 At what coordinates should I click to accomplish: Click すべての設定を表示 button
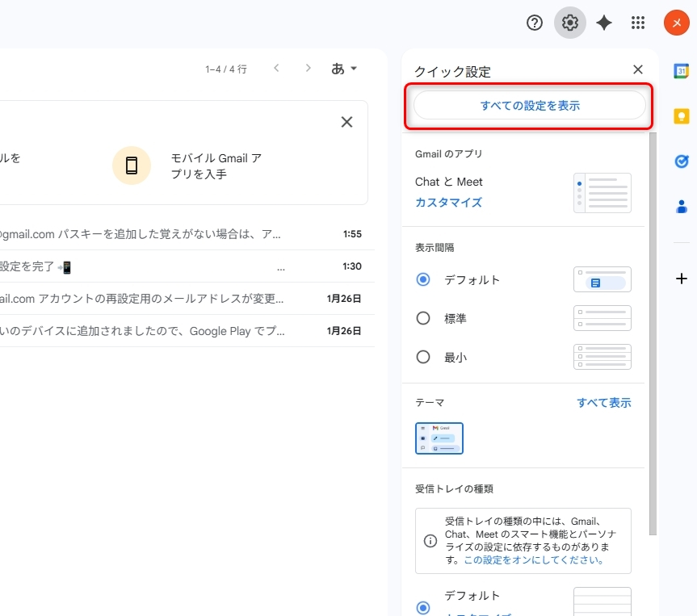[529, 105]
